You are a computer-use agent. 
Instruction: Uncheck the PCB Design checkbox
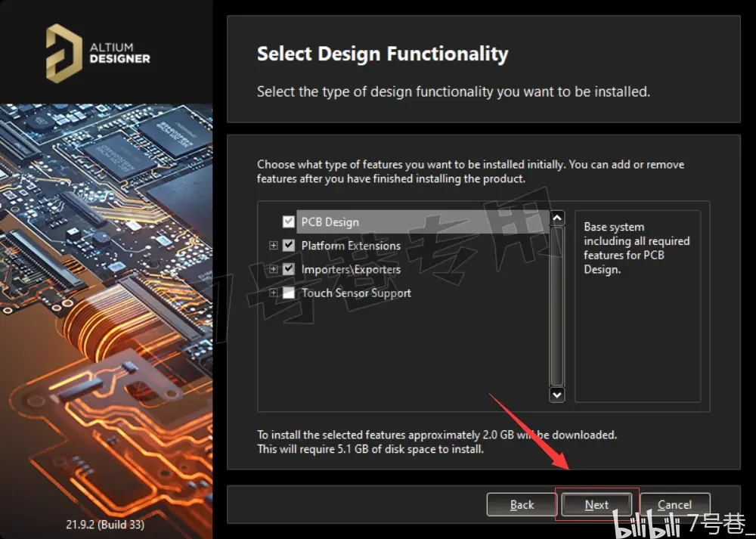point(288,221)
